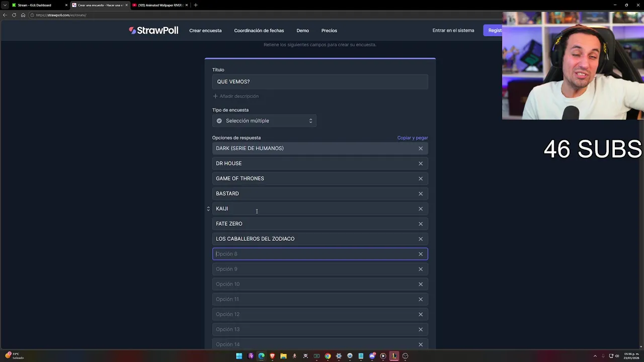
Task: Launch Brave browser from the taskbar
Action: pos(272,356)
